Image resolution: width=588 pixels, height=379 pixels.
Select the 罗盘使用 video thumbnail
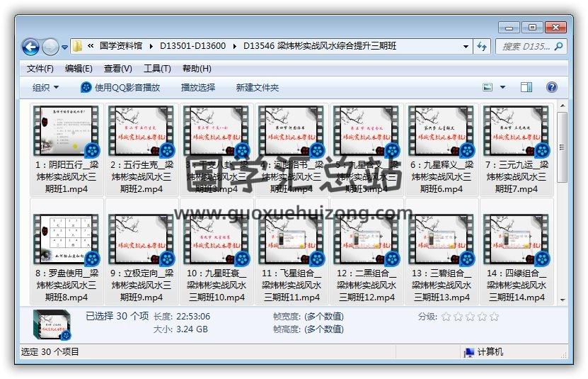coord(67,240)
